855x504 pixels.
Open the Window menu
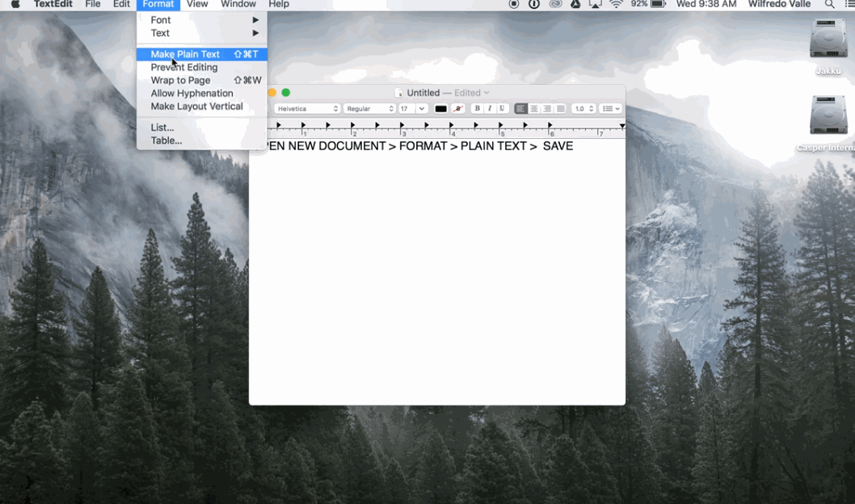pos(238,4)
